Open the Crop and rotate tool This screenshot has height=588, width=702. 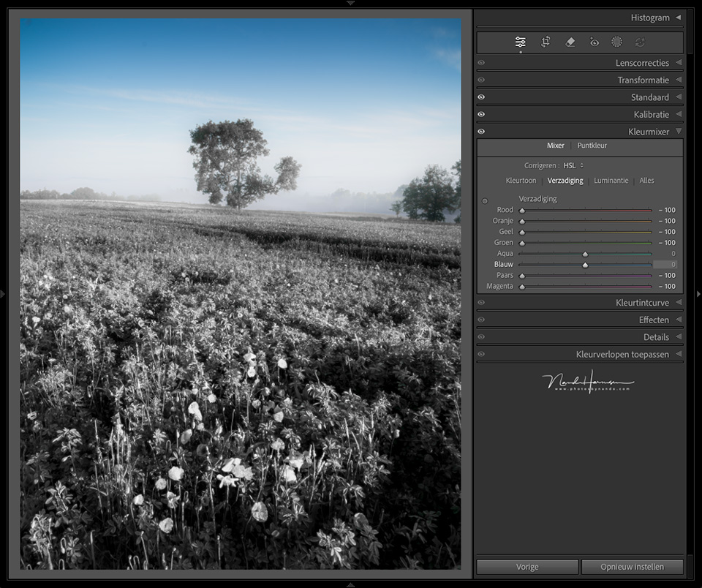(546, 42)
